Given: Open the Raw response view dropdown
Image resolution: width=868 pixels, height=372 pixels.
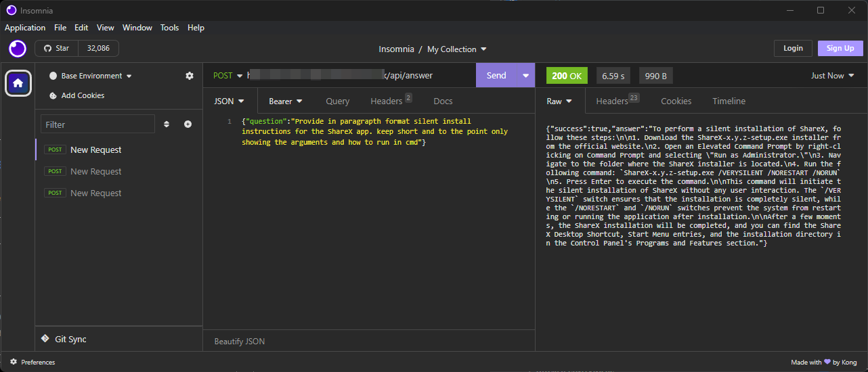Looking at the screenshot, I should (x=559, y=101).
